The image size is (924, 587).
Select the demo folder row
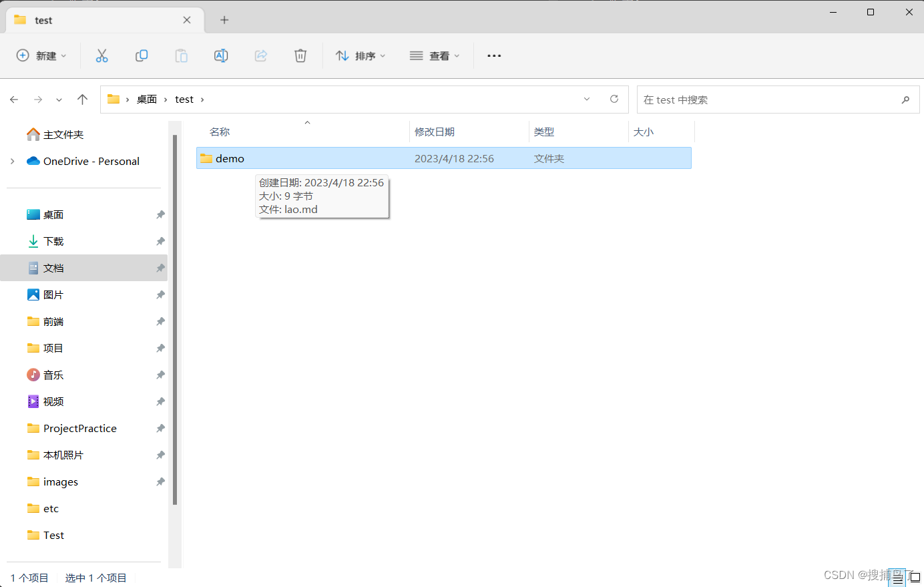tap(444, 158)
